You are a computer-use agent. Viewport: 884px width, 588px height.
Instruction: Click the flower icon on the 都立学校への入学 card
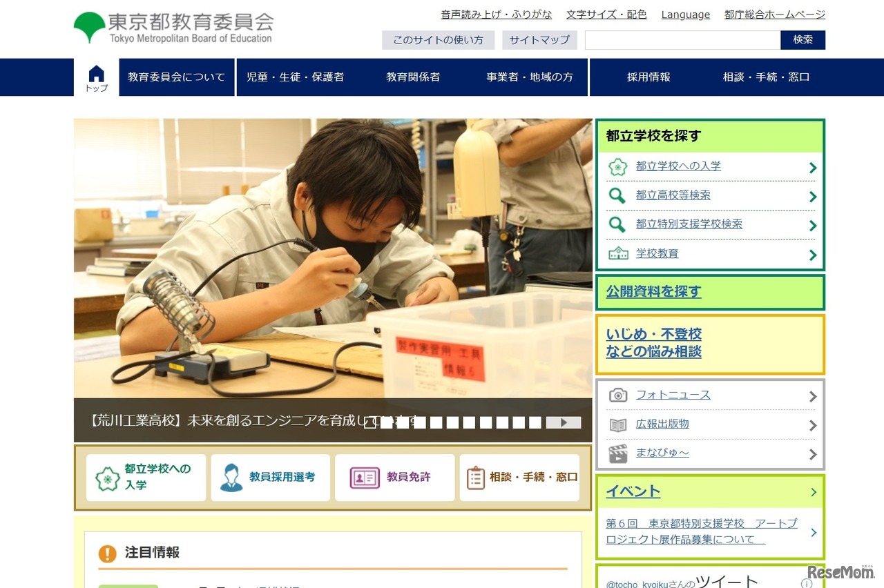click(108, 478)
